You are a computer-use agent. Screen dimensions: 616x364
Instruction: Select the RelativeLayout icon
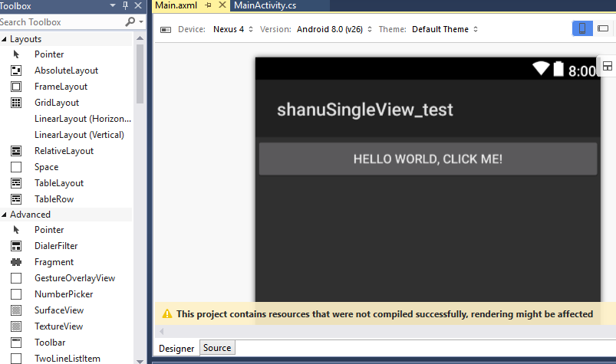[x=16, y=151]
